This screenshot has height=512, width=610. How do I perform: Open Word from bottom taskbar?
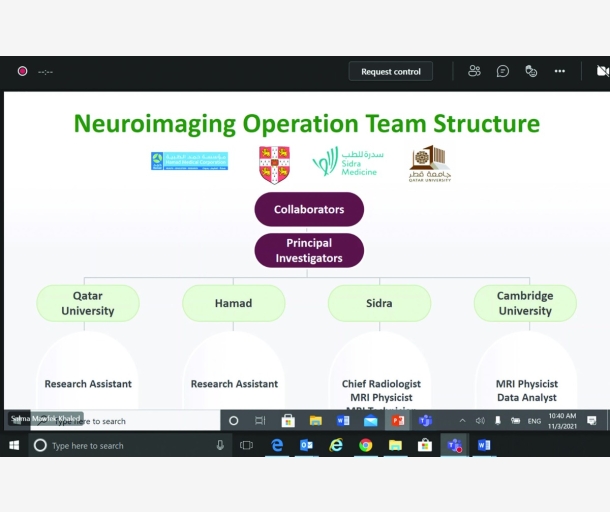click(x=484, y=445)
